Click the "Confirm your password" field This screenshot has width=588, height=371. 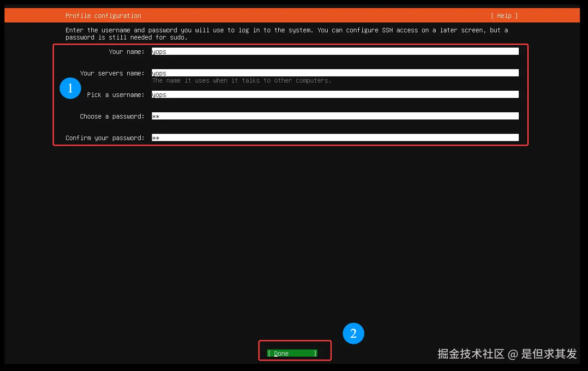click(335, 137)
